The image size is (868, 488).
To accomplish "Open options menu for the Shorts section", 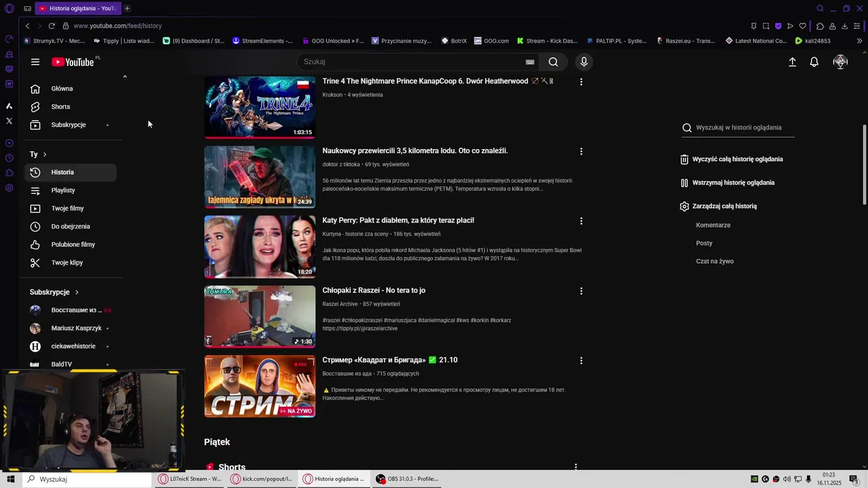I will [576, 467].
